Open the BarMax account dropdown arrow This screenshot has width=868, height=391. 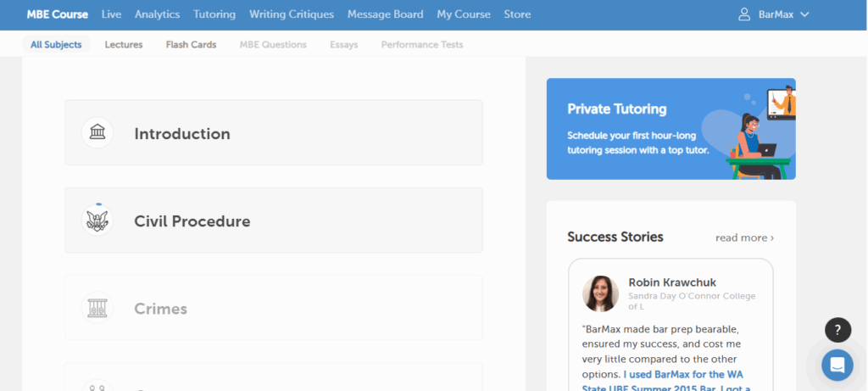click(x=804, y=14)
